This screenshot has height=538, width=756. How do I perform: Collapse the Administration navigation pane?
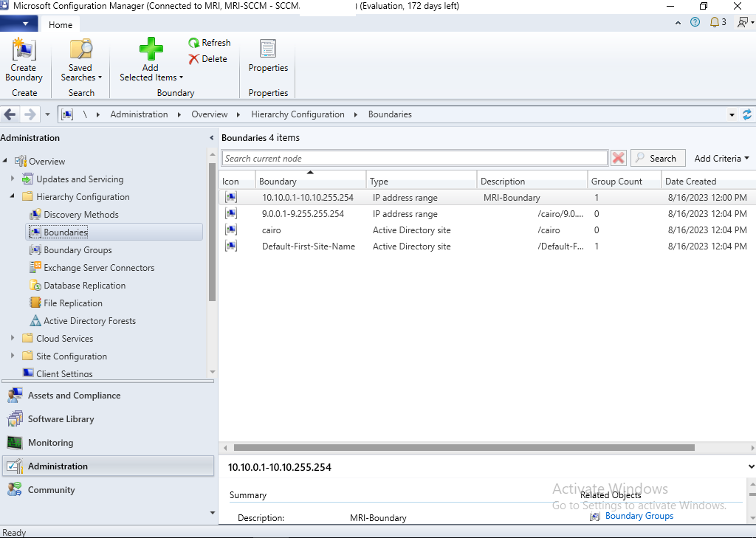(x=211, y=138)
